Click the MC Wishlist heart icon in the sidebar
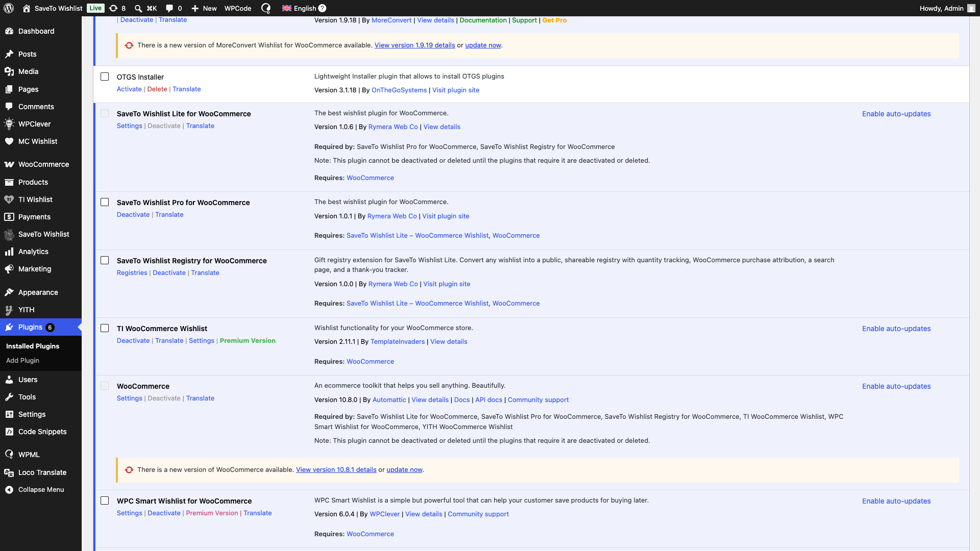 [9, 141]
